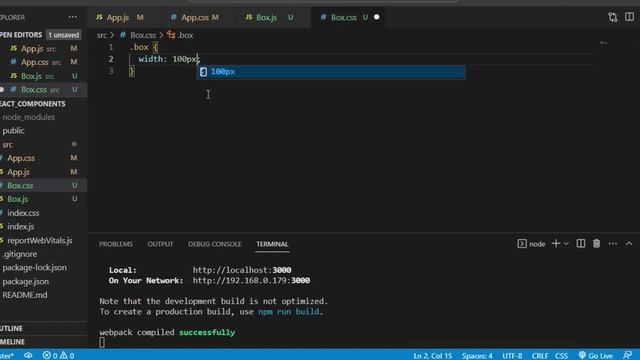Open errors and warnings count in status bar
This screenshot has width=640, height=360.
coord(58,356)
